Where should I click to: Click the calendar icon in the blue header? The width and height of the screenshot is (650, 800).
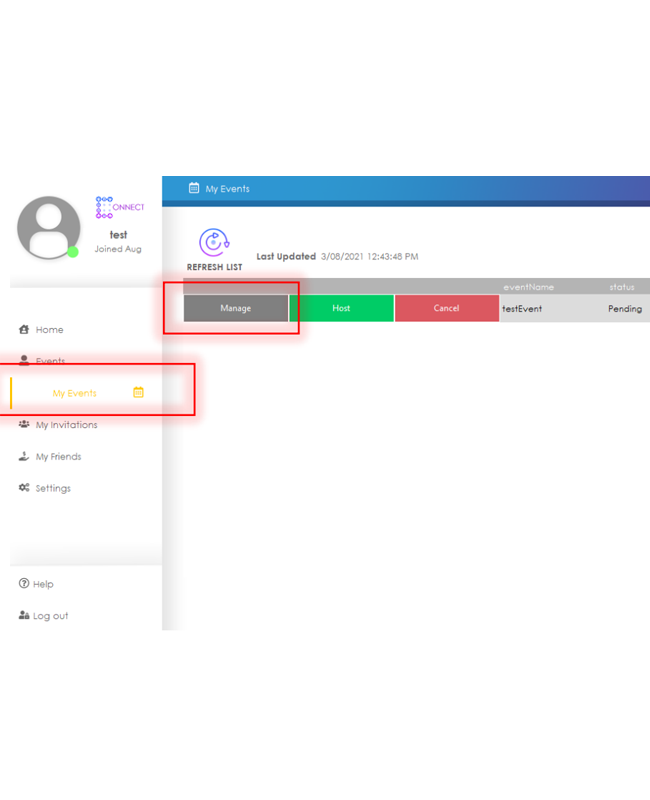click(x=194, y=188)
